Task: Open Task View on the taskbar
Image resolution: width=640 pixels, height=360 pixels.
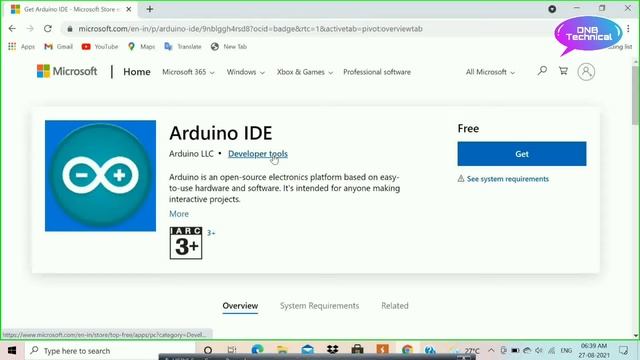Action: [232, 351]
